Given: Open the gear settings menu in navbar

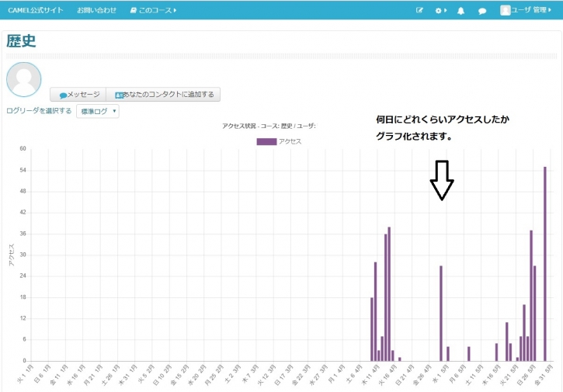Looking at the screenshot, I should (440, 10).
